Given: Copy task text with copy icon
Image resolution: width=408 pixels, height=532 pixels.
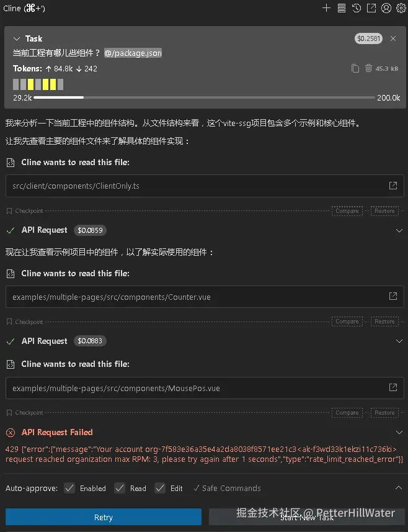Looking at the screenshot, I should (355, 68).
